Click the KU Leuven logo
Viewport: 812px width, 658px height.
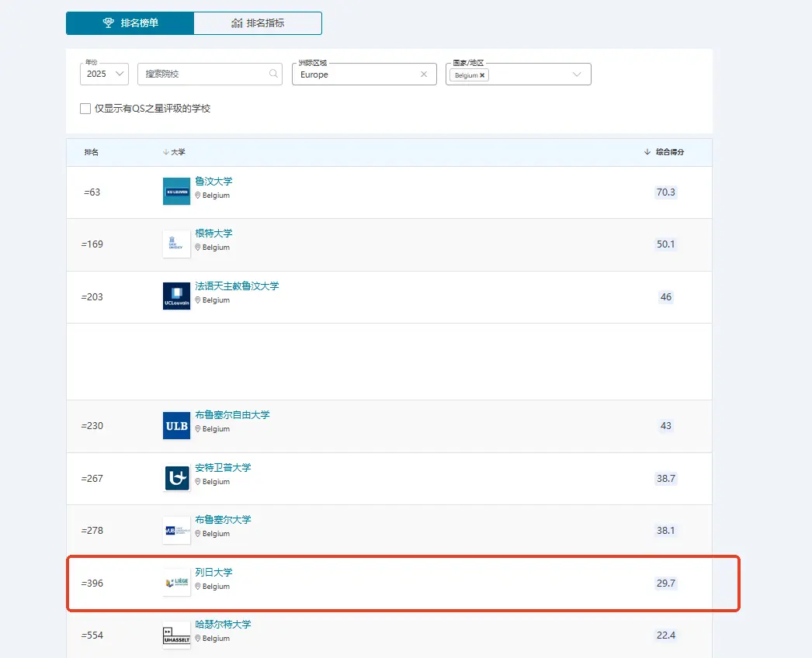click(x=176, y=192)
